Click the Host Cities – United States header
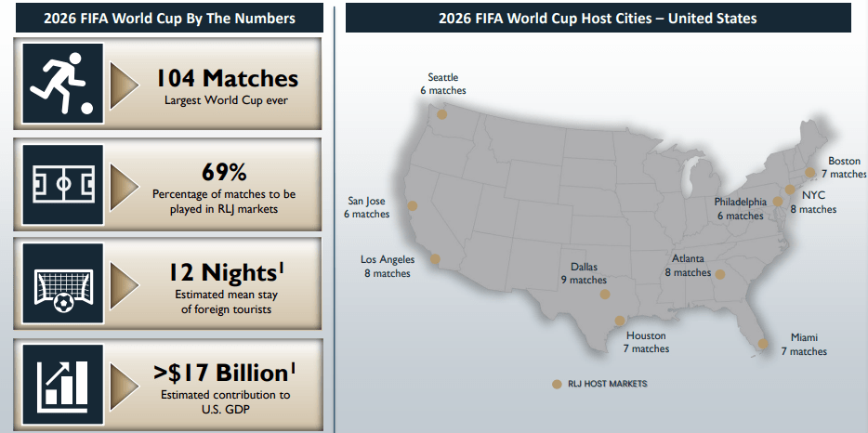Screen dimensions: 868x433 click(598, 18)
